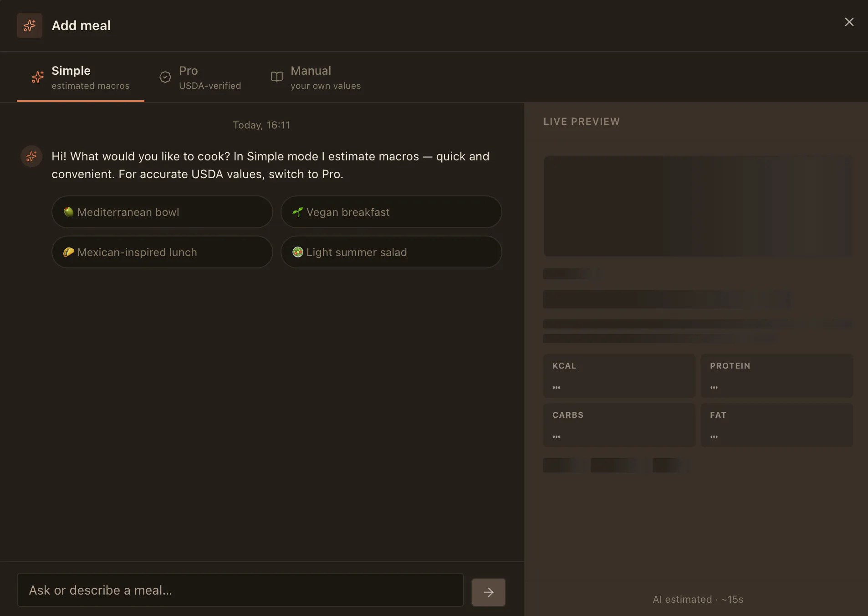This screenshot has width=868, height=616.
Task: Choose the Mediterranean bowl suggestion
Action: (x=162, y=212)
